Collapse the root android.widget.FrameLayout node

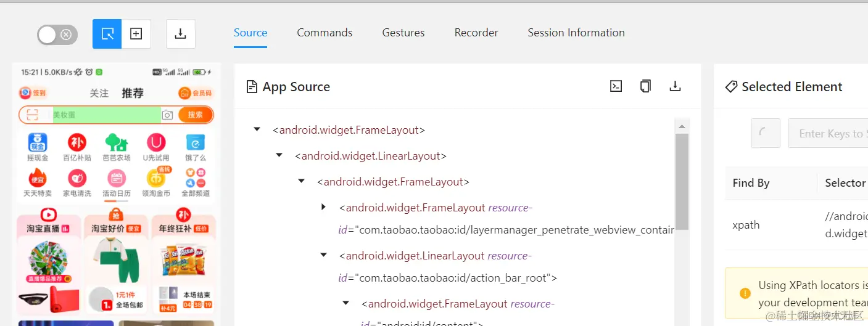[257, 129]
